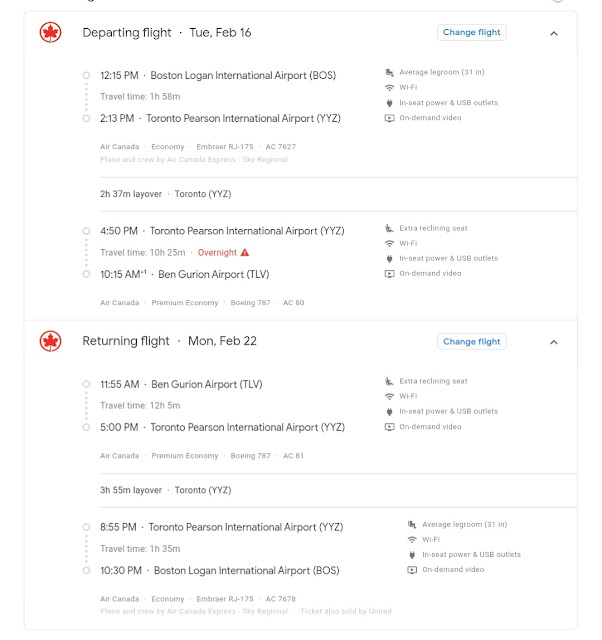Collapse the Departing flight section chevron
Image resolution: width=602 pixels, height=640 pixels.
click(x=554, y=33)
